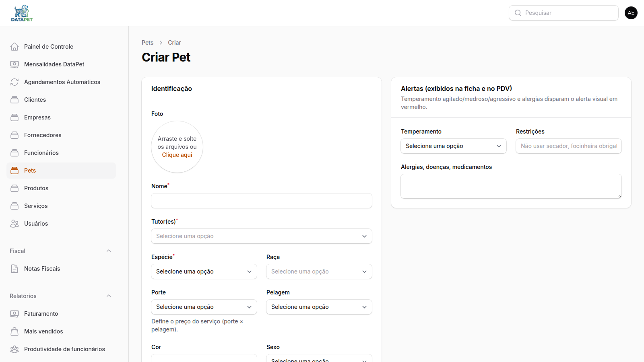
Task: Open the Temperamento dropdown
Action: [454, 146]
